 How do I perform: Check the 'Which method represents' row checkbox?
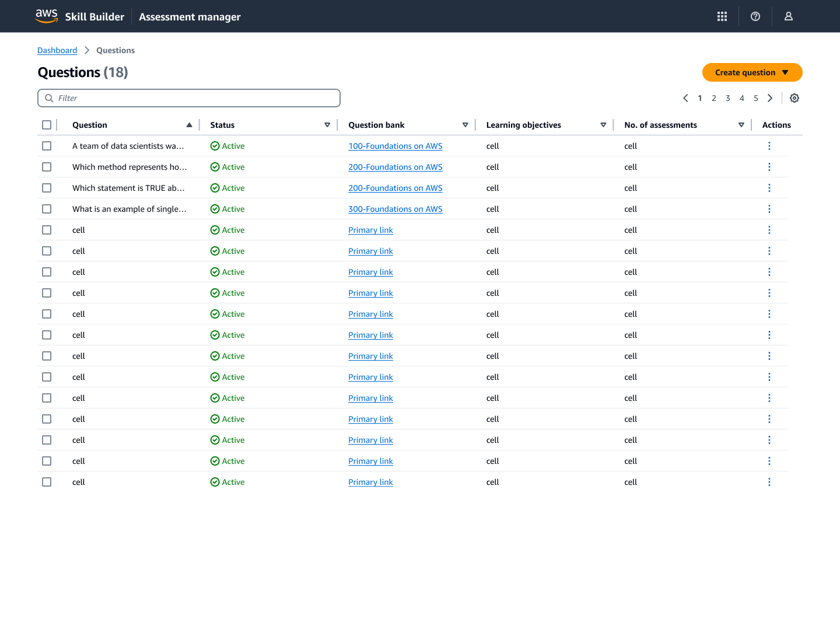(x=47, y=167)
